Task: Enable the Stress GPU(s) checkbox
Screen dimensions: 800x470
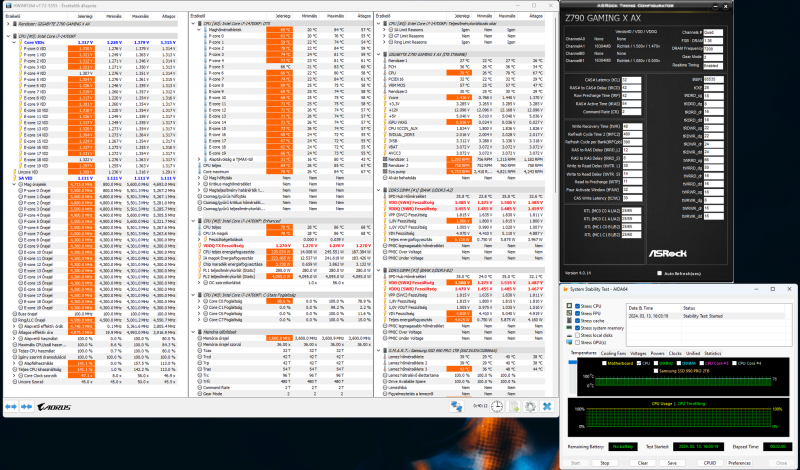Action: coord(578,343)
